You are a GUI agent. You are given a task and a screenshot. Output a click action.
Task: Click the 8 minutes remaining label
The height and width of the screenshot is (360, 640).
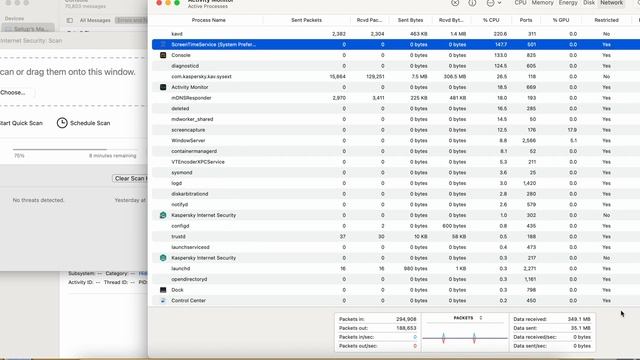tap(113, 156)
